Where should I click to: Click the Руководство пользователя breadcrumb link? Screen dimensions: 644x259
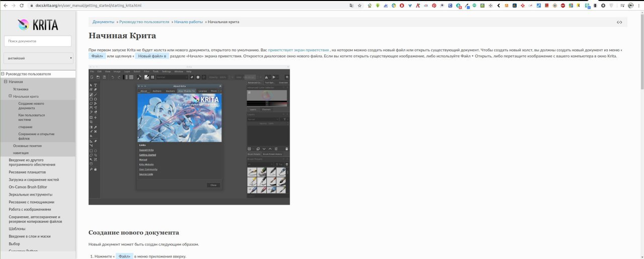click(144, 22)
